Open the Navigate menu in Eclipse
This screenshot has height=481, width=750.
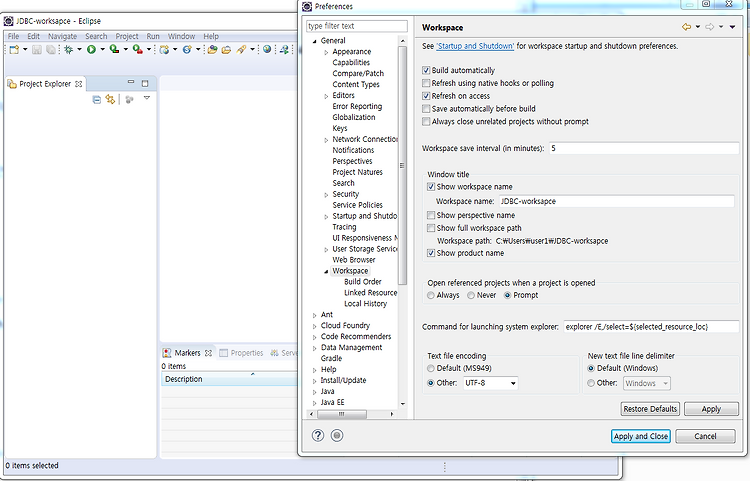pos(62,36)
